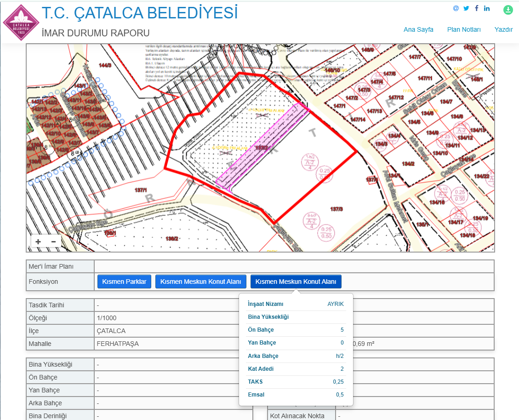The image size is (519, 420).
Task: Click Yan Bahçe row in popup
Action: (x=296, y=343)
